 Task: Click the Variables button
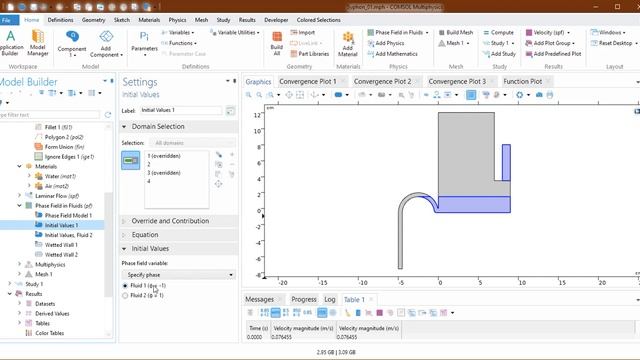pos(178,32)
